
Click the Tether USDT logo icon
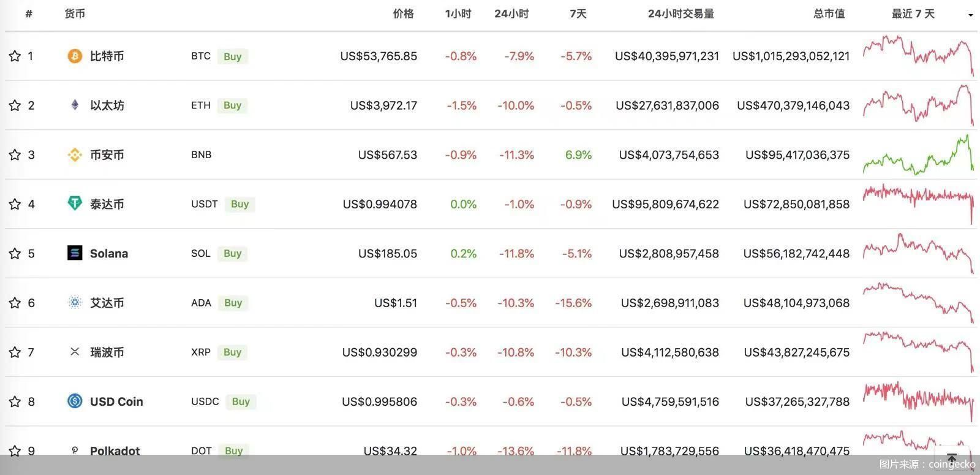75,203
